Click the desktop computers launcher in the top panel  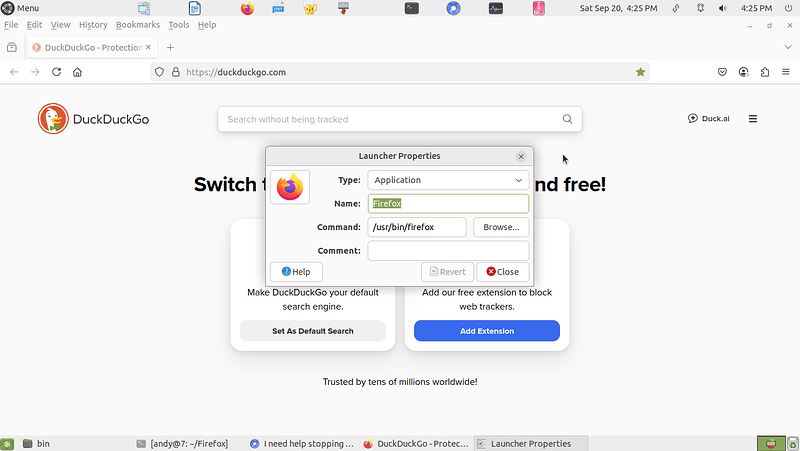coord(144,8)
